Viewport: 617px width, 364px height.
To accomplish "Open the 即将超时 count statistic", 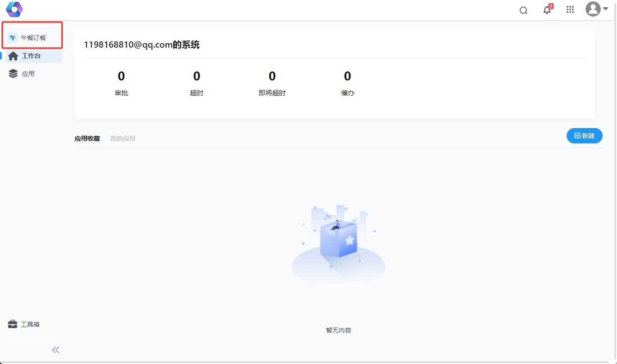I will 272,83.
